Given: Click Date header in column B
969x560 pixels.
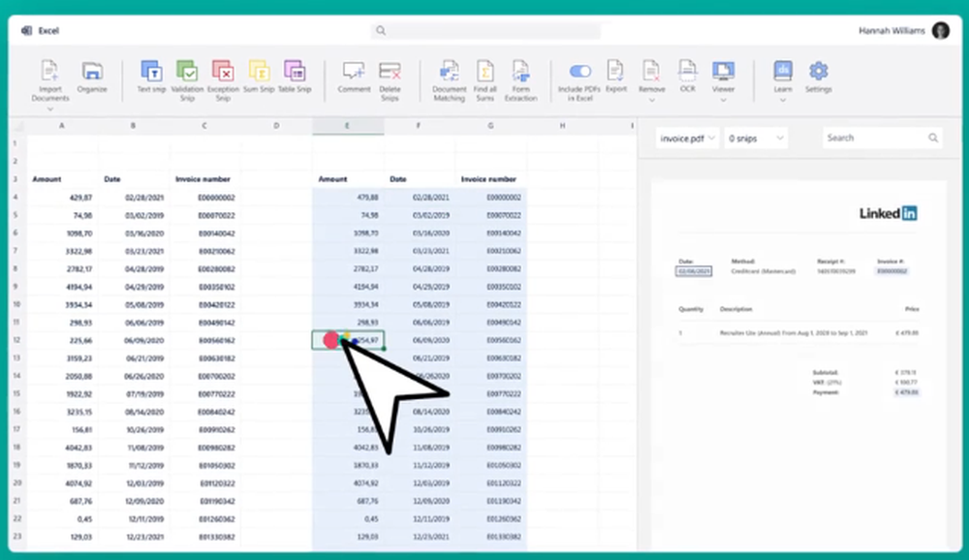Looking at the screenshot, I should 111,179.
